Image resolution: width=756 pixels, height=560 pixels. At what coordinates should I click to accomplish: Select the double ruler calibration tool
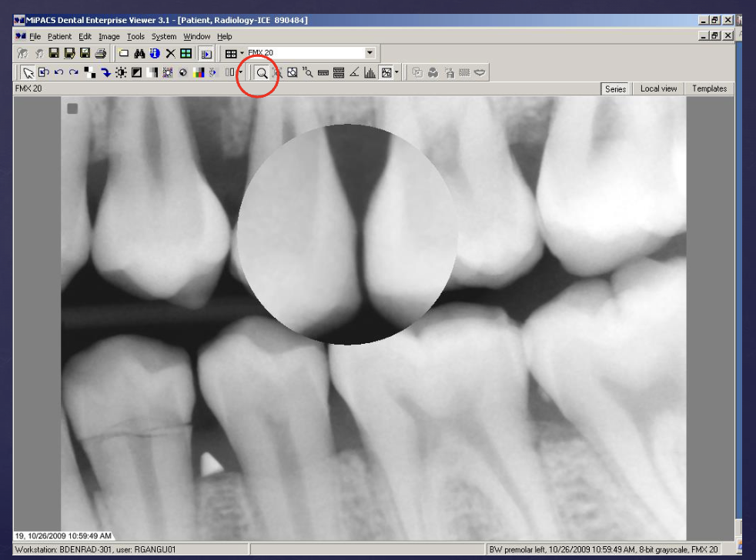(x=339, y=73)
